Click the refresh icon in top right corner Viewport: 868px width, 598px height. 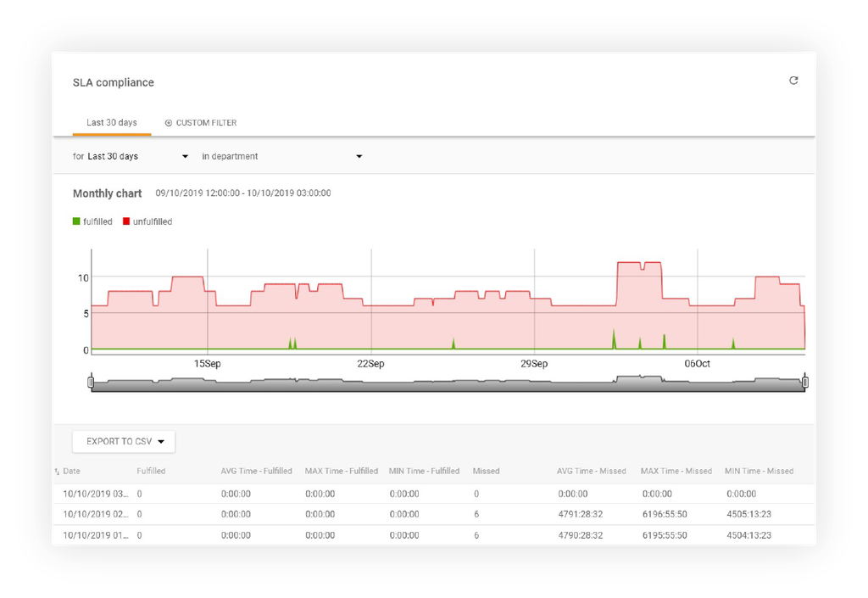pos(793,80)
